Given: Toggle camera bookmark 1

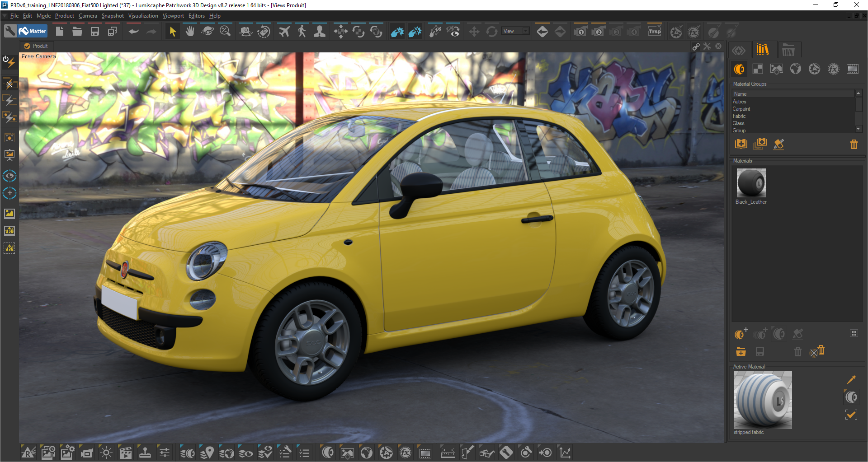Looking at the screenshot, I should [580, 32].
